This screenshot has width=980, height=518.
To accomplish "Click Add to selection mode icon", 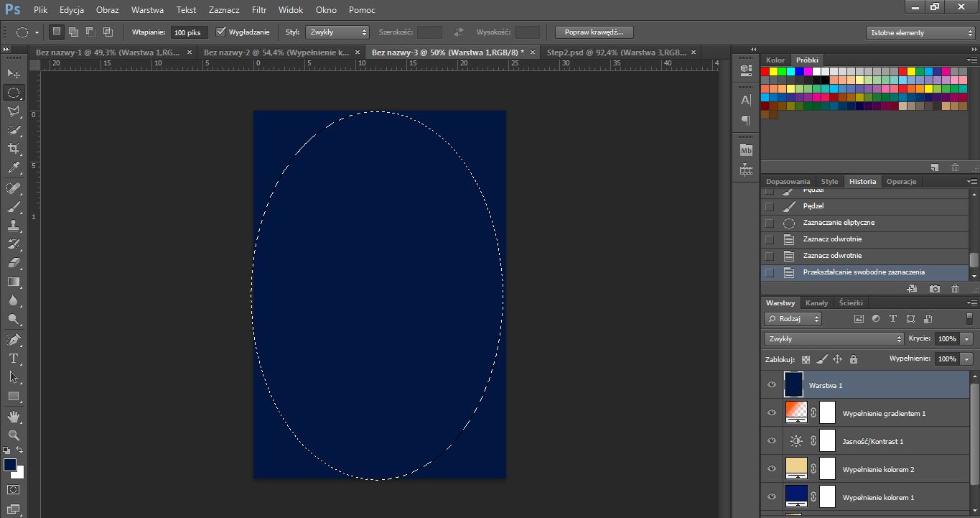I will (x=73, y=32).
